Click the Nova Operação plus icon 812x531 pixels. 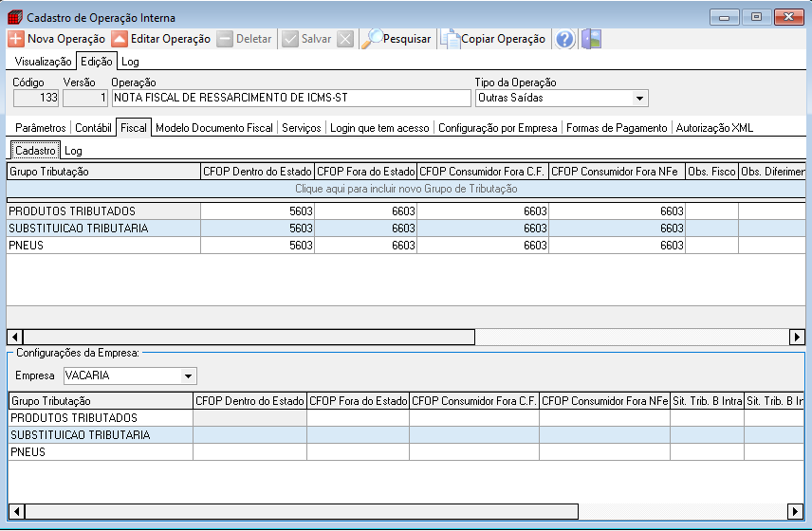(x=16, y=39)
